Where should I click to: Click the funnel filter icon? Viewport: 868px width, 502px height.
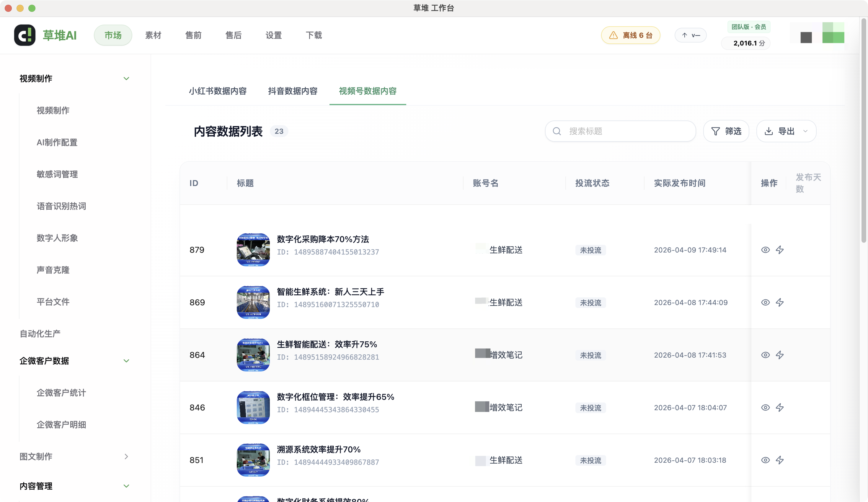[715, 131]
